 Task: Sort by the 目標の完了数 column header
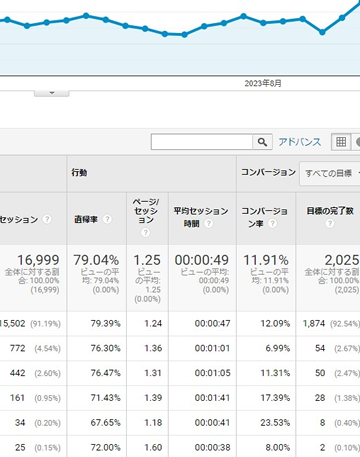330,211
